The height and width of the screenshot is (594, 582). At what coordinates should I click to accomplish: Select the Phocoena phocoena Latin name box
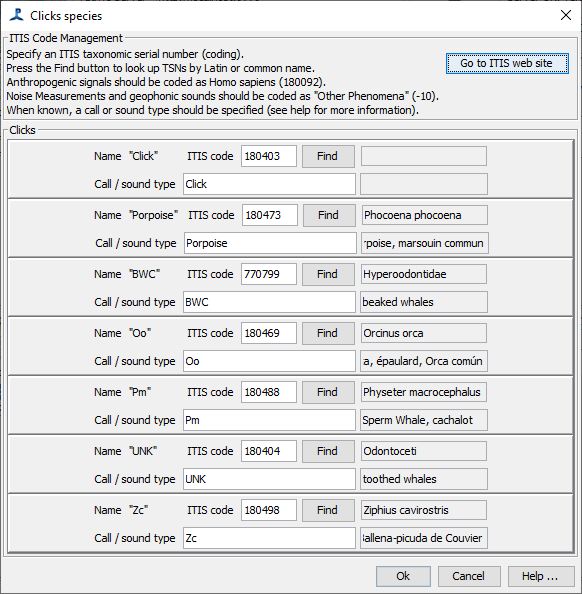pos(425,215)
